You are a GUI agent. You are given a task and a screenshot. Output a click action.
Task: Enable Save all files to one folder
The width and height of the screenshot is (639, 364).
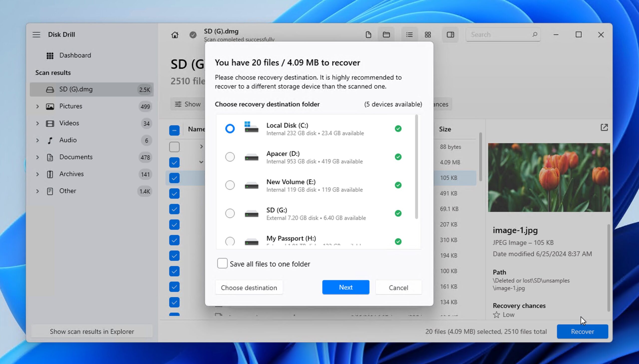point(222,263)
